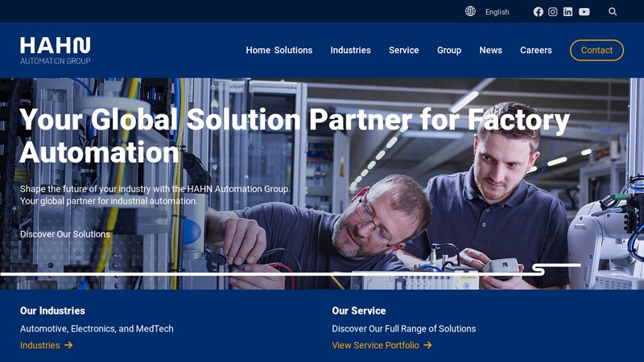Open the Instagram profile icon
The width and height of the screenshot is (644, 362).
[553, 12]
